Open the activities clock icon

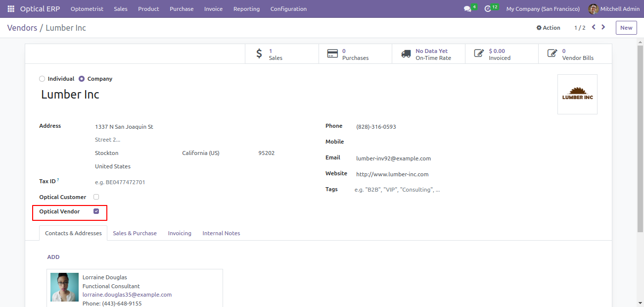[488, 9]
